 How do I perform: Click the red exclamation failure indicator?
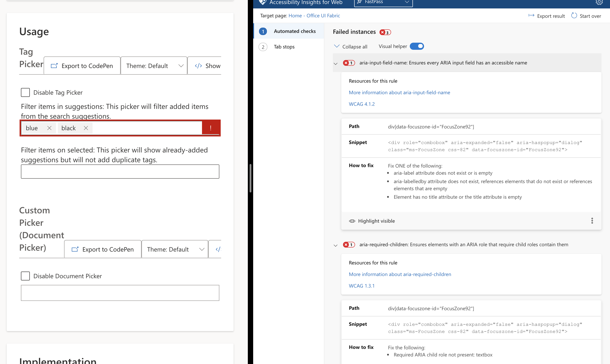[210, 128]
